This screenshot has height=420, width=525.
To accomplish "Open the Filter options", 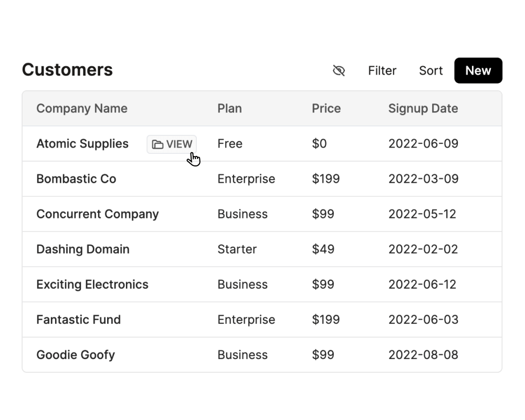I will point(382,71).
